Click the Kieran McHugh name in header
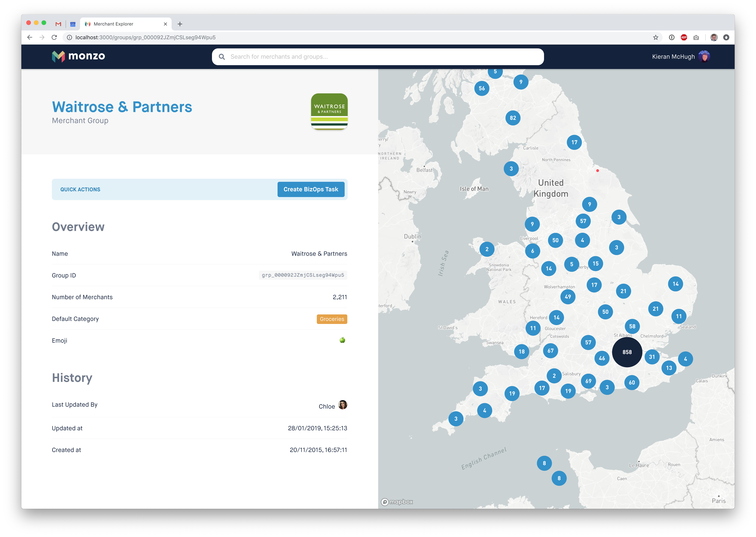Viewport: 756px width, 537px height. tap(673, 57)
